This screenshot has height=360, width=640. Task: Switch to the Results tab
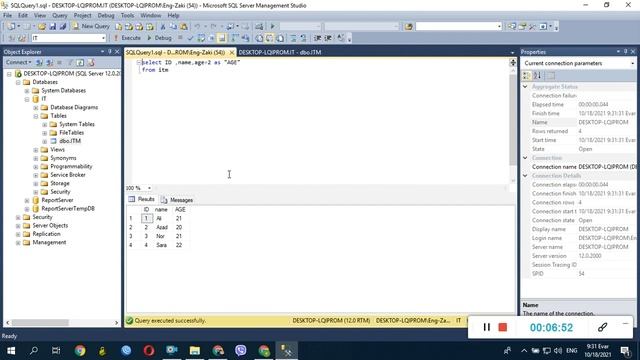142,200
